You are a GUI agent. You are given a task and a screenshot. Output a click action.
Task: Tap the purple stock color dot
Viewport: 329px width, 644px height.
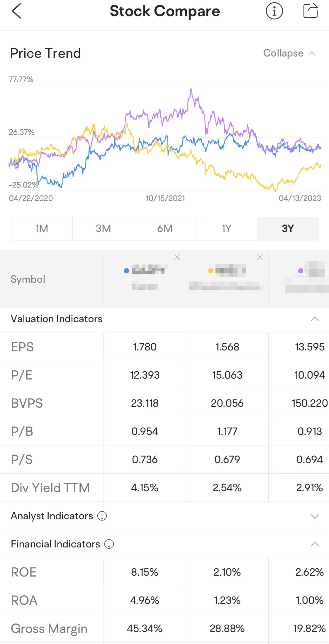click(300, 271)
